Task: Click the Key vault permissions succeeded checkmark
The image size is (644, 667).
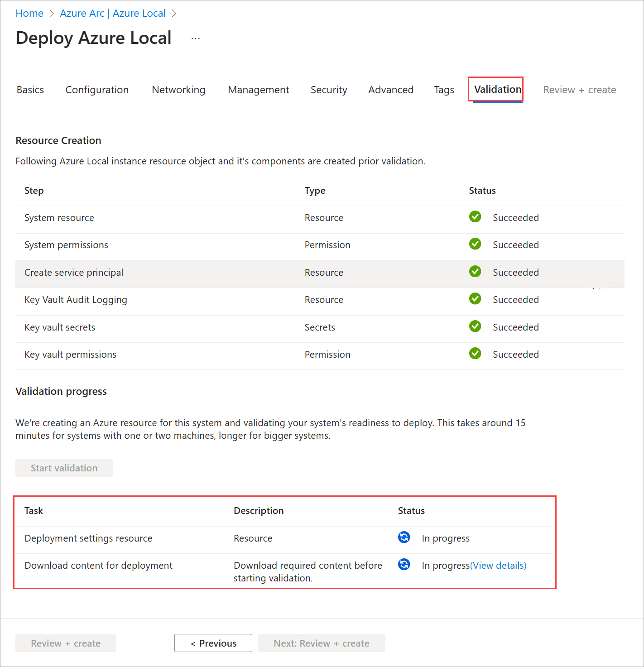Action: tap(475, 354)
